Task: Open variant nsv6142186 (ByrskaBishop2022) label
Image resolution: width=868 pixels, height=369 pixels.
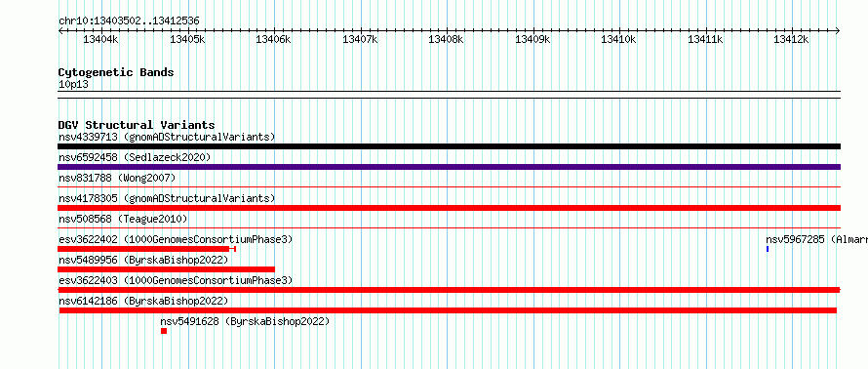Action: pos(143,301)
